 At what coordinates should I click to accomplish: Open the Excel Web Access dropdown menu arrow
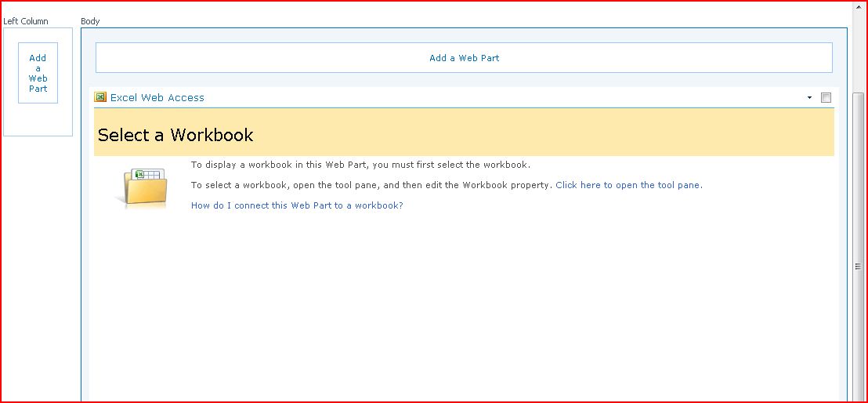pyautogui.click(x=809, y=97)
